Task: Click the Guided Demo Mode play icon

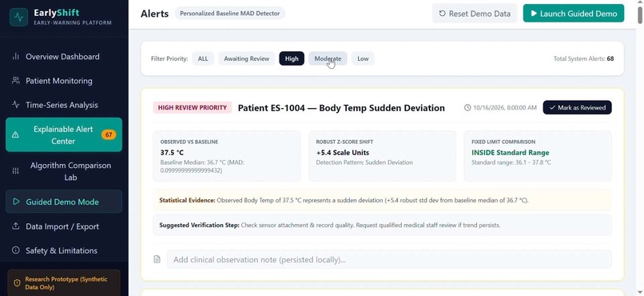Action: coord(16,202)
